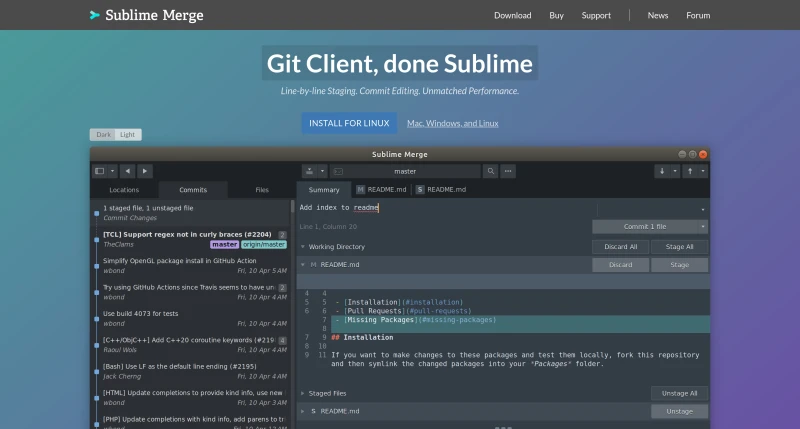Image resolution: width=800 pixels, height=429 pixels.
Task: Discard changes to README.md
Action: pos(620,265)
